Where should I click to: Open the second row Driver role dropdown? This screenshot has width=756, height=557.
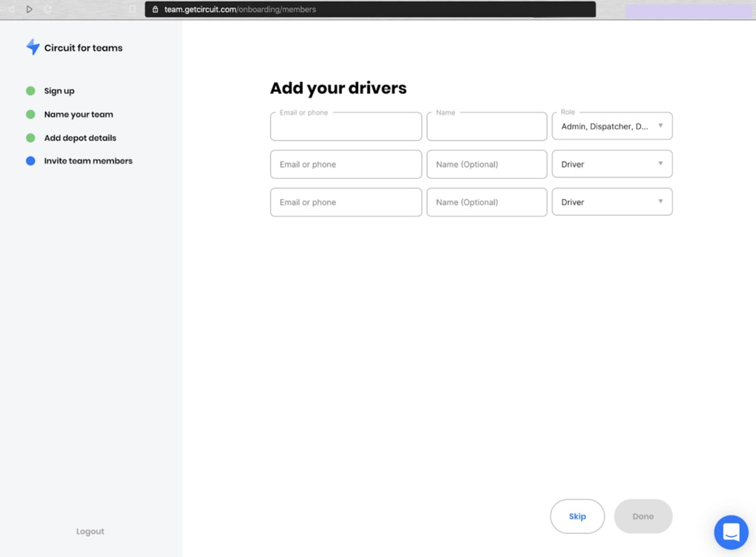tap(612, 164)
